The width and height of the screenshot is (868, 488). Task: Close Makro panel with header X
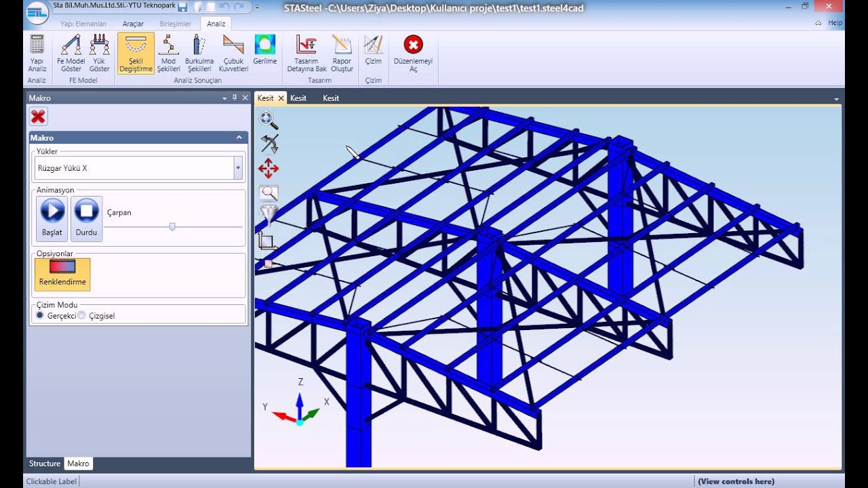(245, 98)
